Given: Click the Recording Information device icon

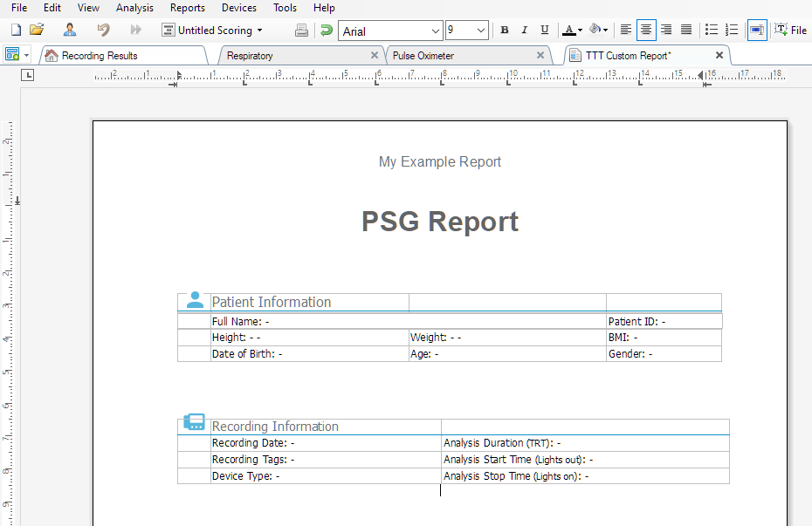Looking at the screenshot, I should click(x=194, y=421).
